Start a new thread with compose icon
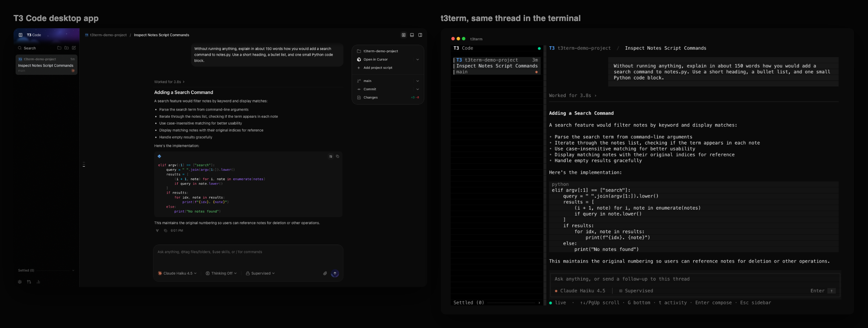This screenshot has width=868, height=328. [x=74, y=48]
